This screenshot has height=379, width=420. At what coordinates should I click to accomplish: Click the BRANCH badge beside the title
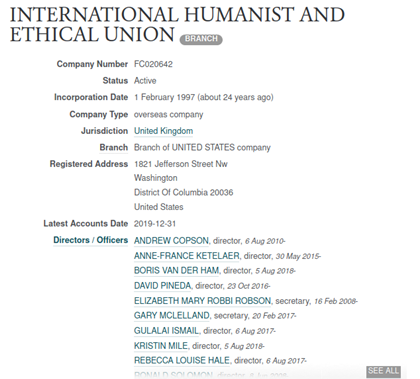(201, 39)
